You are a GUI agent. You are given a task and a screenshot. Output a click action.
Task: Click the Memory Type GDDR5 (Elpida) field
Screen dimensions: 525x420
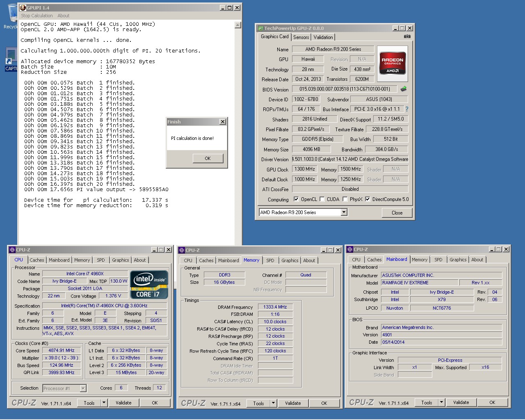[317, 139]
